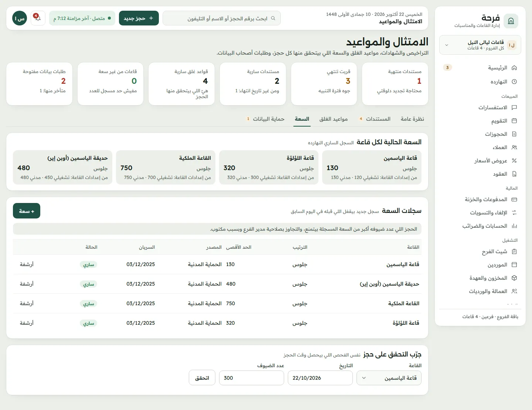The width and height of the screenshot is (532, 410).
Task: Click the مستندات منتهية summary card
Action: [x=395, y=84]
